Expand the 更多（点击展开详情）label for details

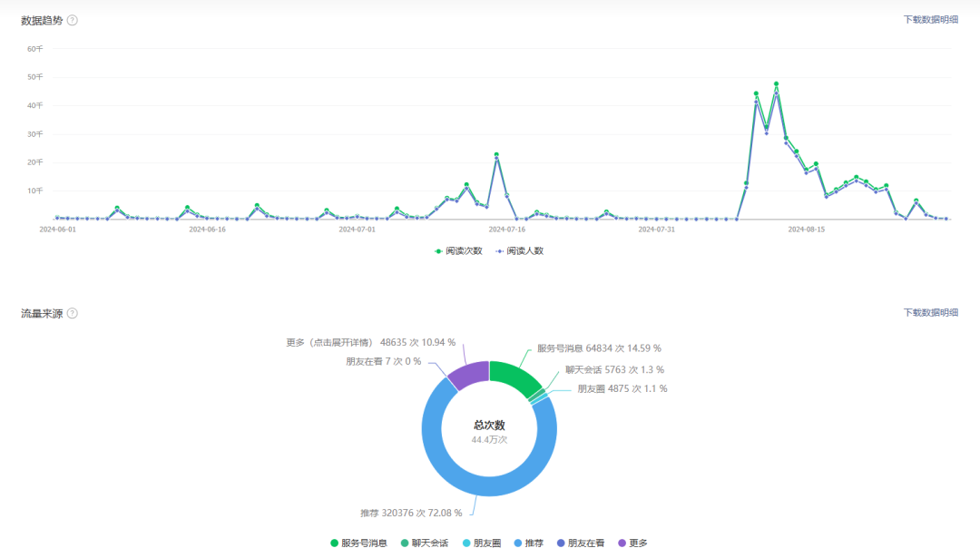tap(370, 342)
